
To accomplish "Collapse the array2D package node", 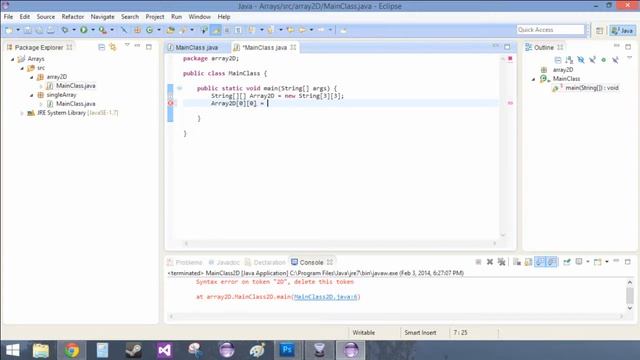I will click(31, 77).
